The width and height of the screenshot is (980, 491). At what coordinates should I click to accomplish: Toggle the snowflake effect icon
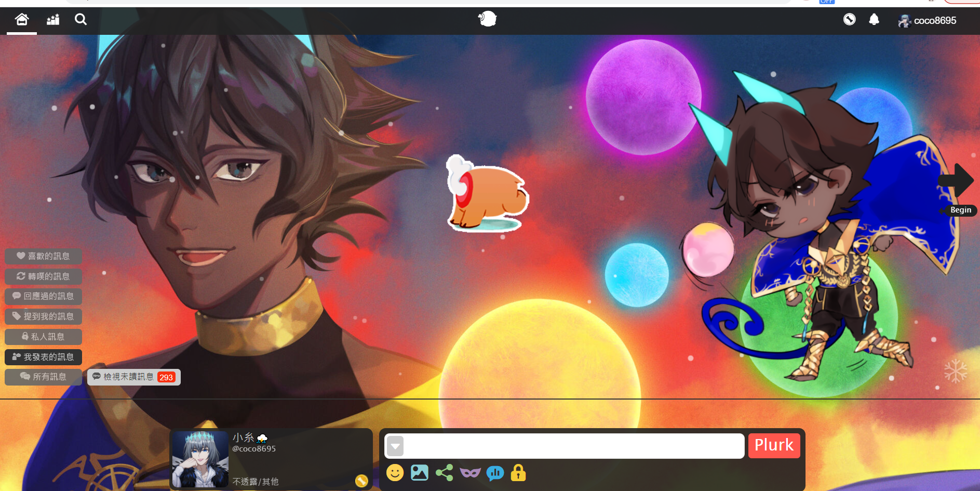[x=956, y=371]
